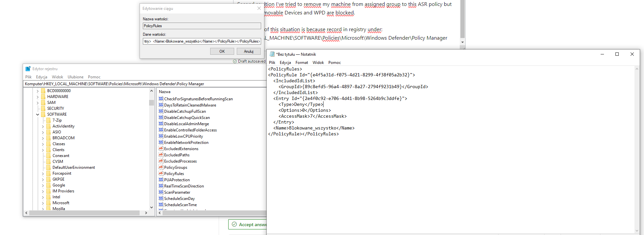Expand the BROADCOM key
The height and width of the screenshot is (235, 644).
(x=43, y=138)
